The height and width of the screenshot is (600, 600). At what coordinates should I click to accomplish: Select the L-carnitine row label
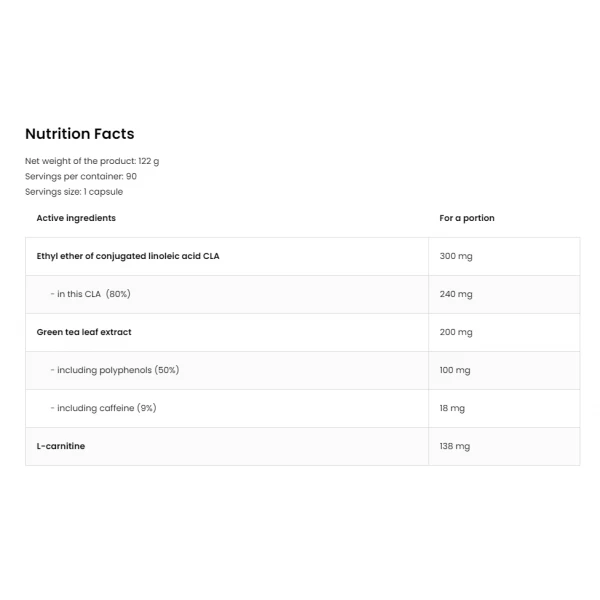click(61, 446)
